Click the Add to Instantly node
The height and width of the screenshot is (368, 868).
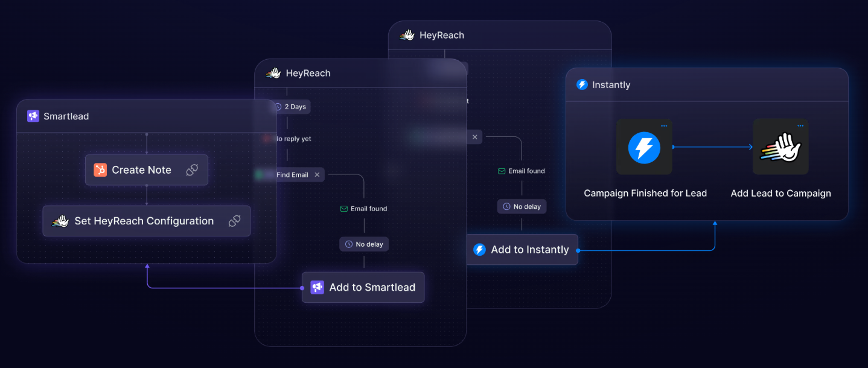522,250
